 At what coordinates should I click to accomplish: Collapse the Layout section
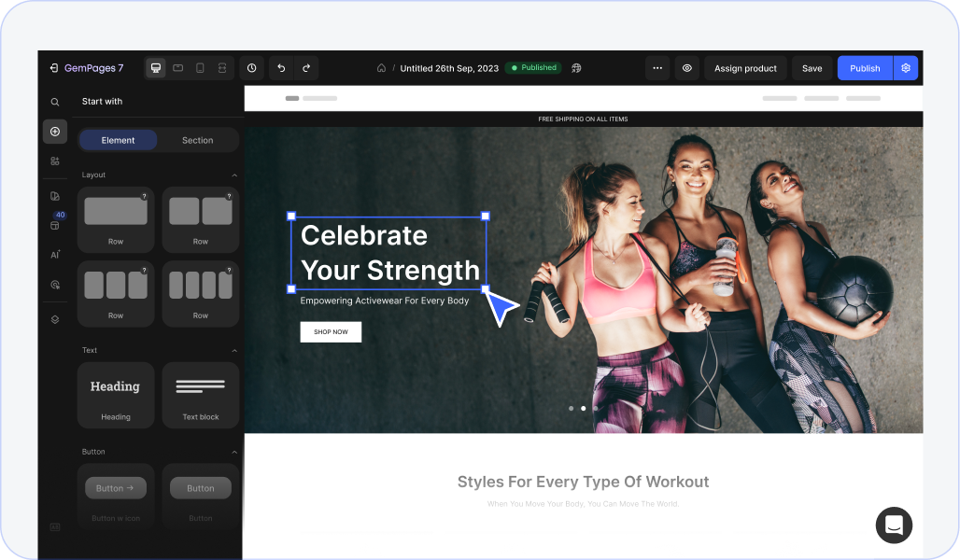234,175
